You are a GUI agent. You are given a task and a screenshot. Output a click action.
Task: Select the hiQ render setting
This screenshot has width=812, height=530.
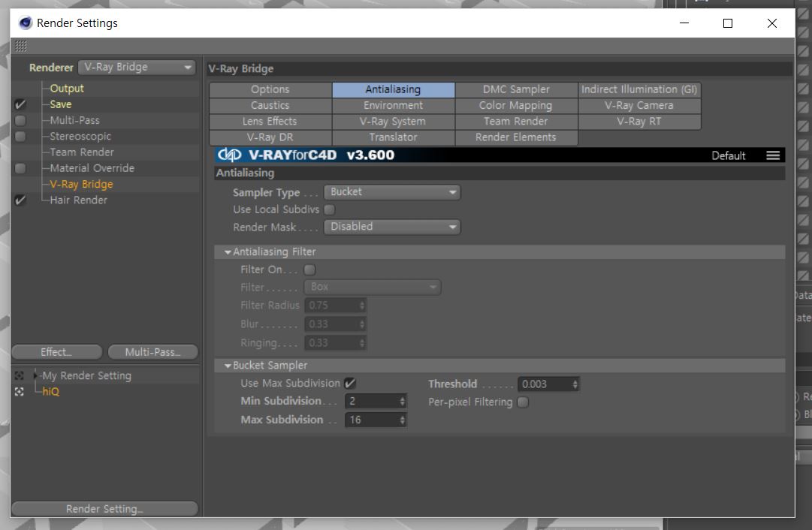(51, 392)
